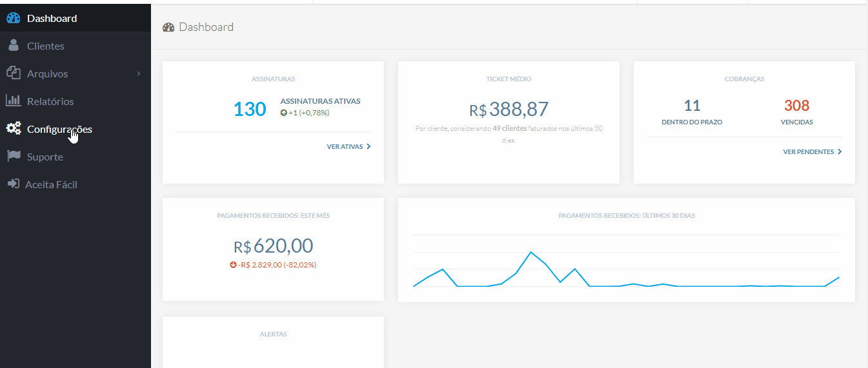Click the Configurações gears icon

(14, 129)
